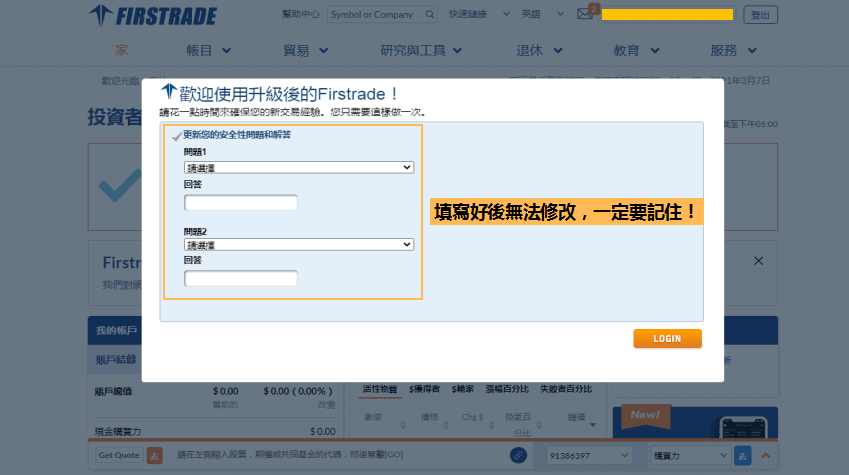The width and height of the screenshot is (849, 475).
Task: Open the account number 91386397 dropdown
Action: [588, 456]
